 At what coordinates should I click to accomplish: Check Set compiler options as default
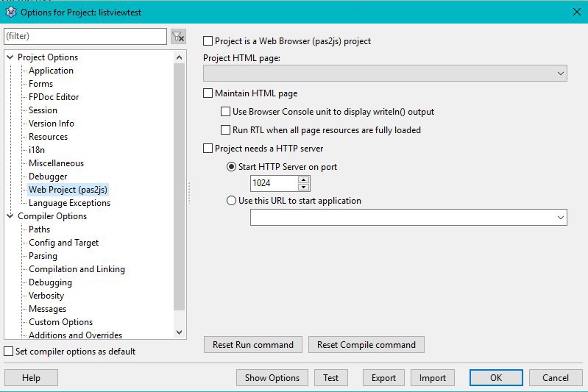tap(8, 351)
